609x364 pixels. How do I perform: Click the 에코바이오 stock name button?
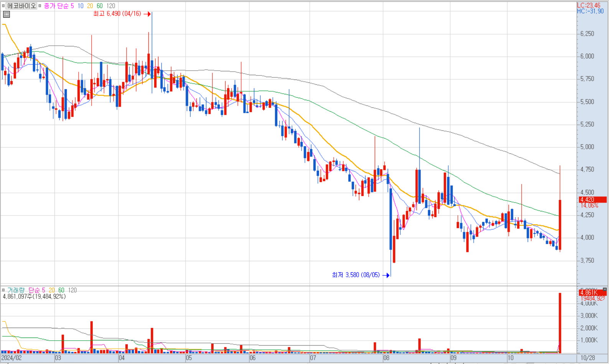tap(21, 6)
